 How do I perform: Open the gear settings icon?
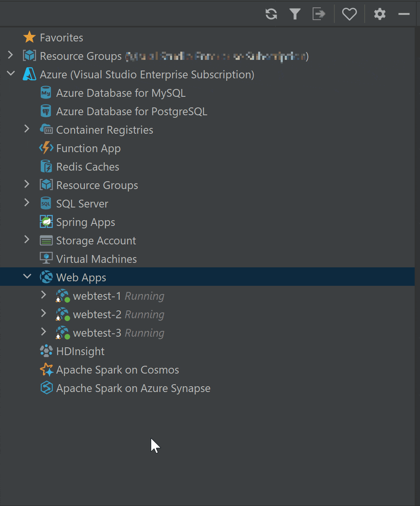(x=380, y=14)
